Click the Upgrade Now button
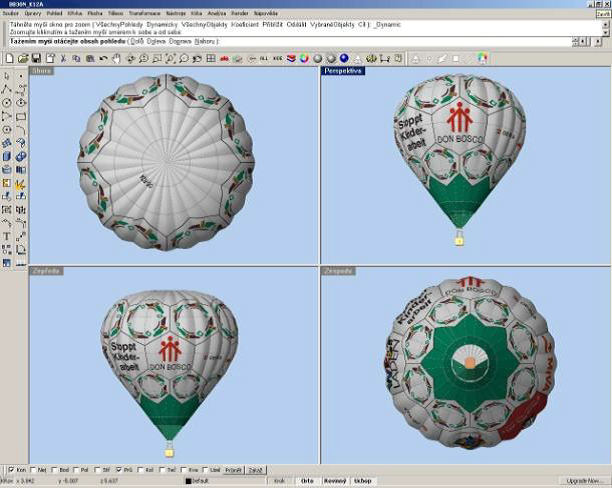This screenshot has width=612, height=488. click(x=584, y=481)
